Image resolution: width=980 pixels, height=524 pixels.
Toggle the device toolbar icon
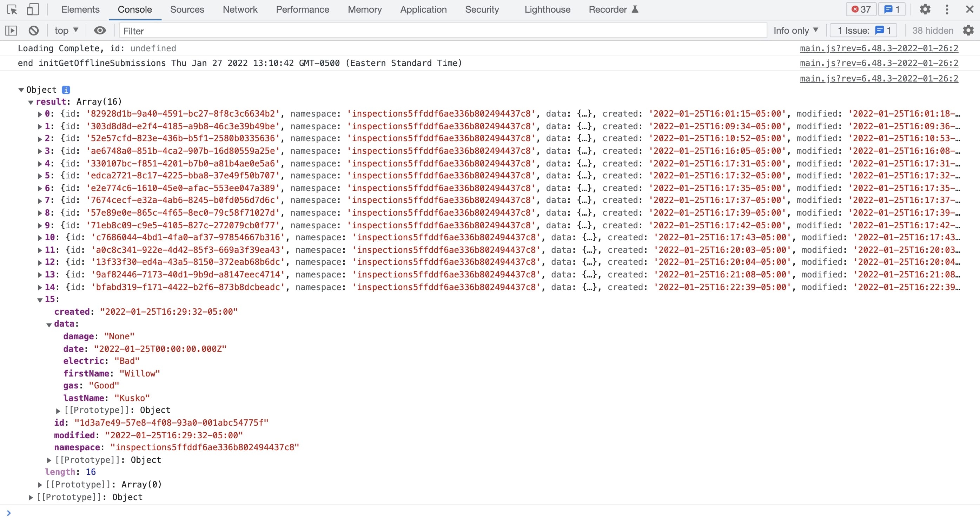[33, 9]
